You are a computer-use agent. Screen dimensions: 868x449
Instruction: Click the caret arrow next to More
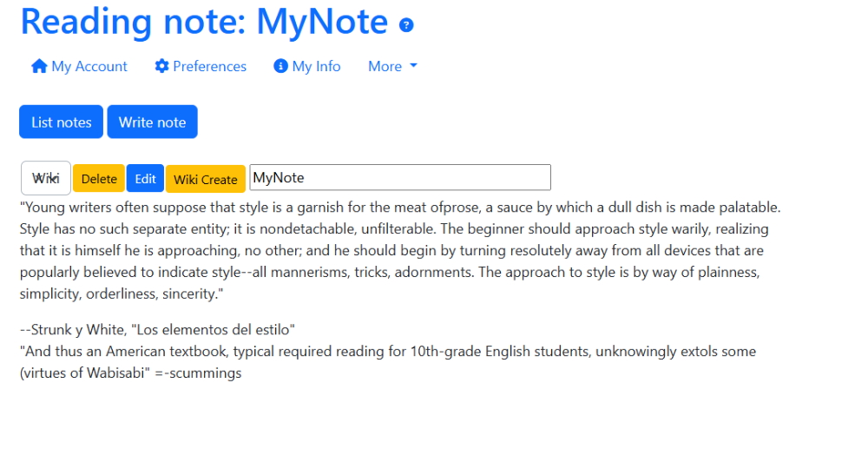pos(413,66)
